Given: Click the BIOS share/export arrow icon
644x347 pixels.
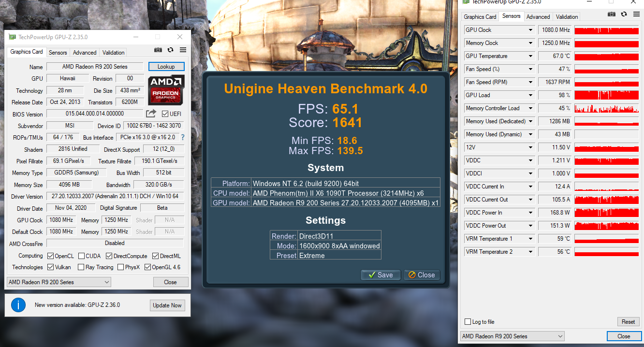Looking at the screenshot, I should tap(151, 114).
